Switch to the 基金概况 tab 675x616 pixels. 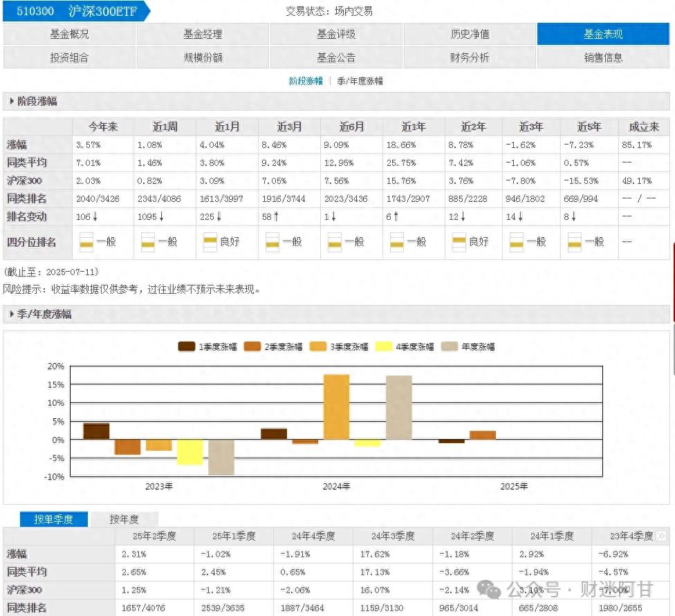pos(68,32)
